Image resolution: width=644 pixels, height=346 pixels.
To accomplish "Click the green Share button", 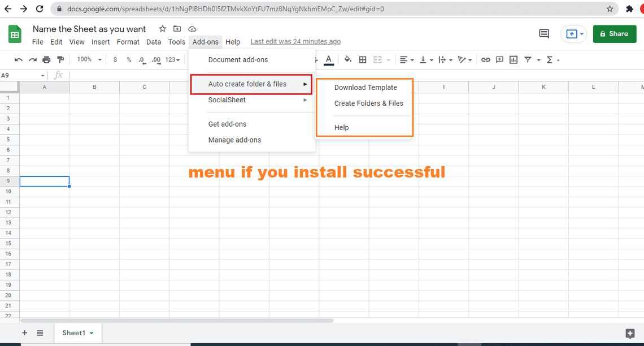I will click(614, 34).
